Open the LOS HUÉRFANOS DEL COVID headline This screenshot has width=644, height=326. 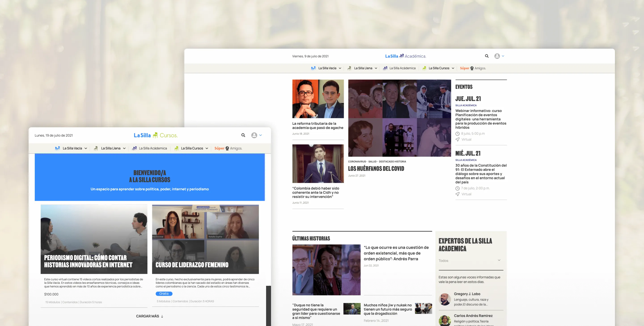pyautogui.click(x=376, y=169)
